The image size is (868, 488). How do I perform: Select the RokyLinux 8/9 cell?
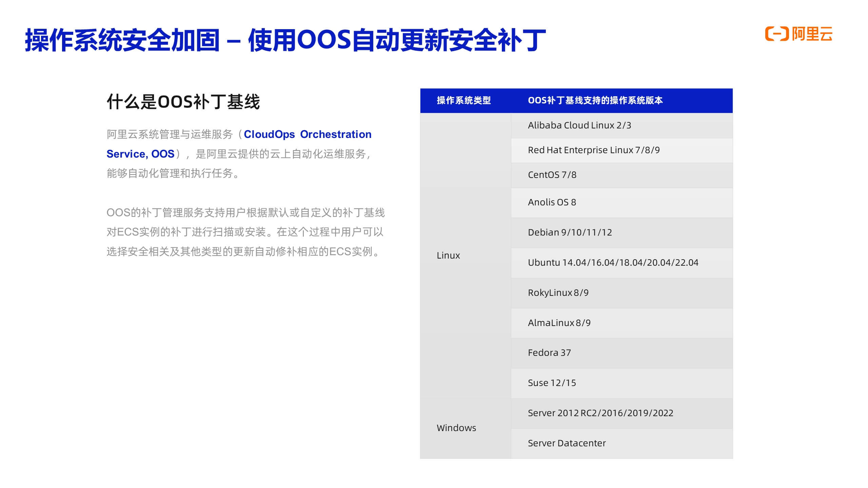coord(622,293)
